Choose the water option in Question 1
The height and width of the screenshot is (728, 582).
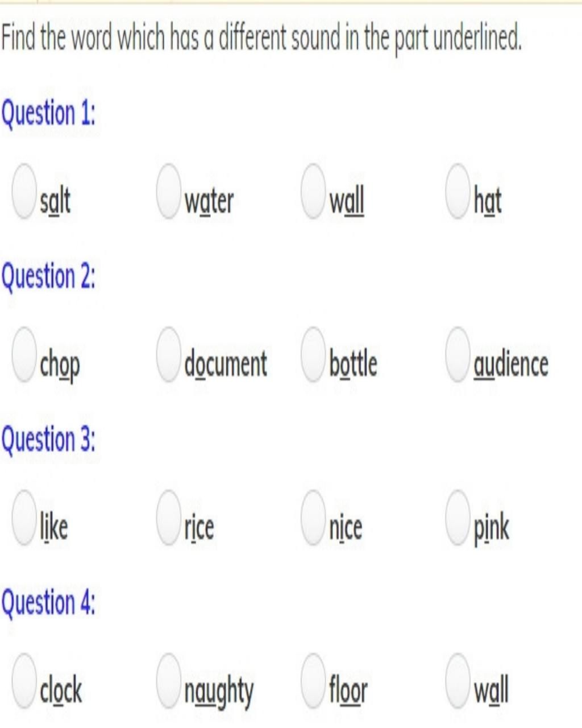[x=169, y=191]
